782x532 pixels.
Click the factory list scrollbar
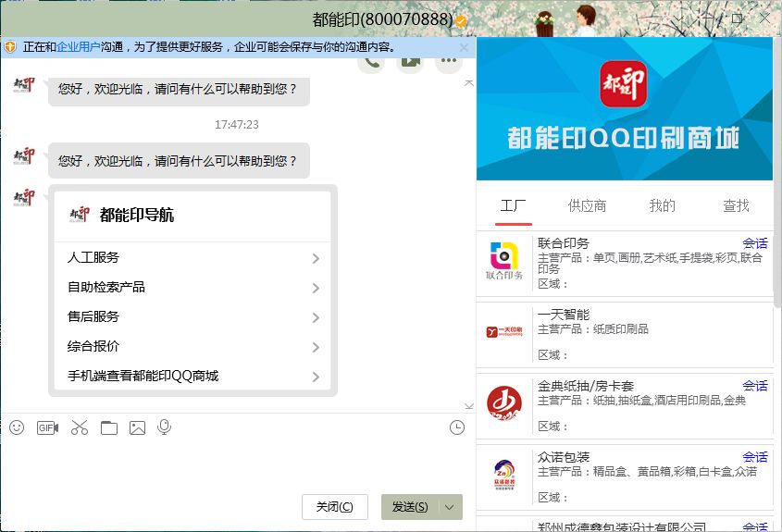777,172
